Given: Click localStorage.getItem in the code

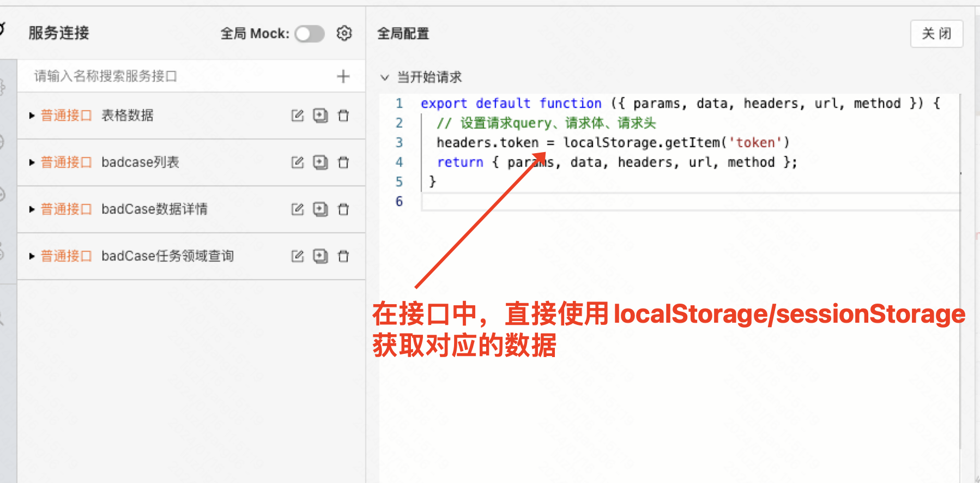Looking at the screenshot, I should click(642, 143).
